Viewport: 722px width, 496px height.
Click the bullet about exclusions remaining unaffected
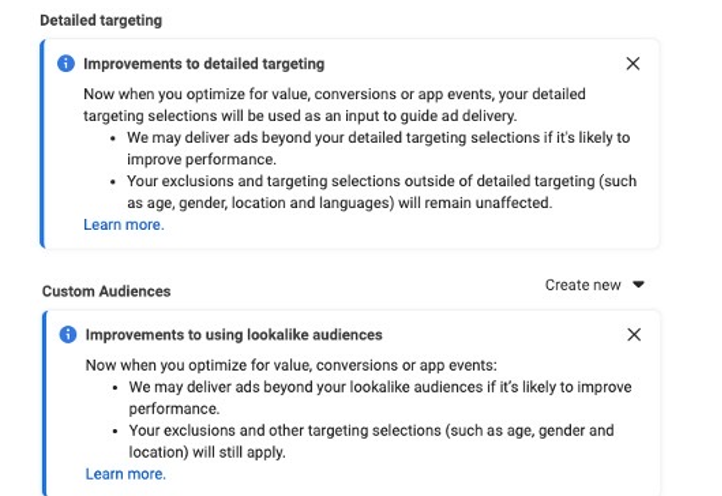click(x=382, y=192)
